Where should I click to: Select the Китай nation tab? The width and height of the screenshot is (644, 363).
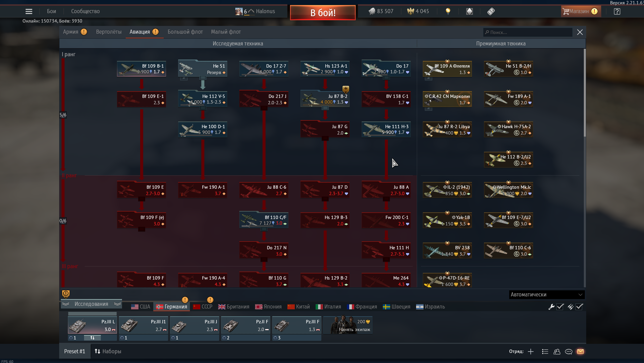(298, 307)
